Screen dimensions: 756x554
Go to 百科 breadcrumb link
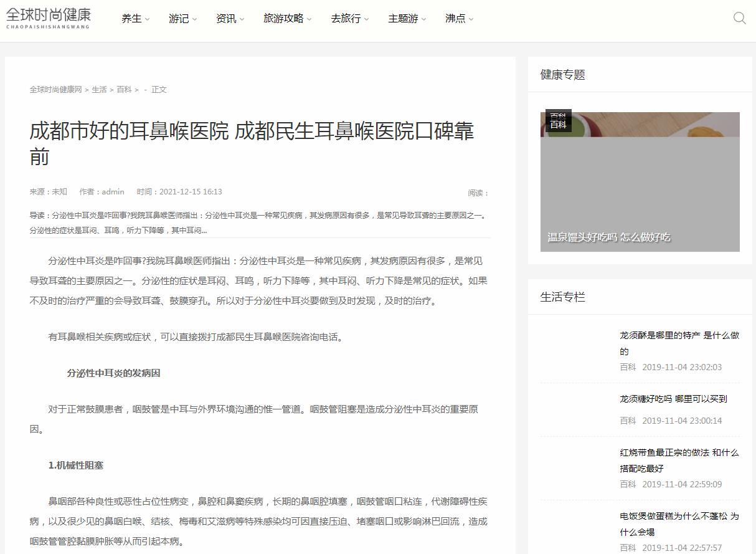(x=124, y=90)
